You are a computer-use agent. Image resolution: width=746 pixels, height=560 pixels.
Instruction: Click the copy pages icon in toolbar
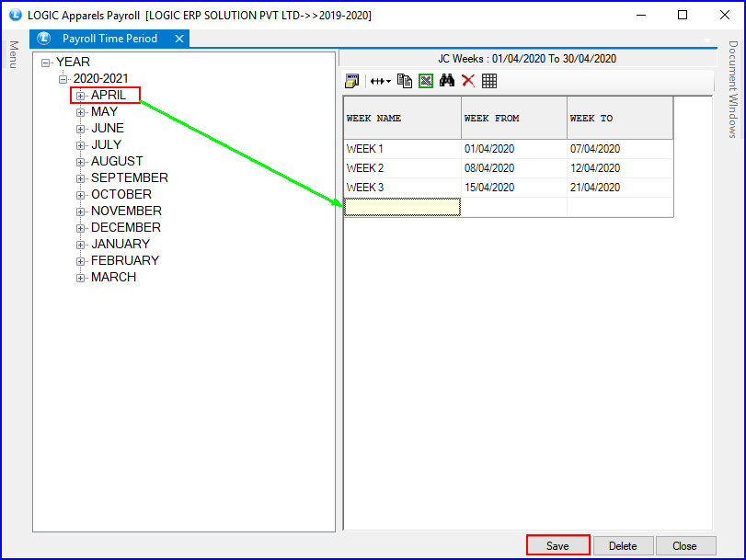point(405,81)
